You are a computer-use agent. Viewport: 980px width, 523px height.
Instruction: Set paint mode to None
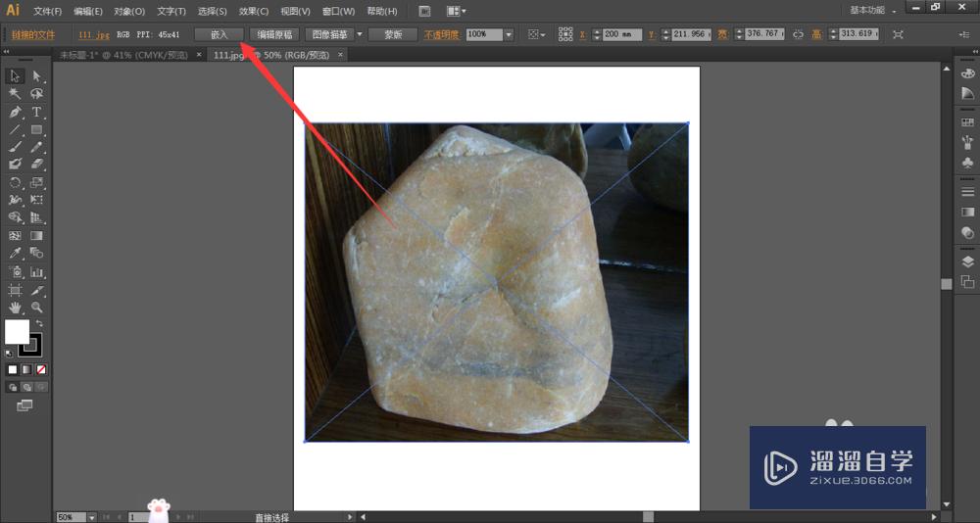40,370
